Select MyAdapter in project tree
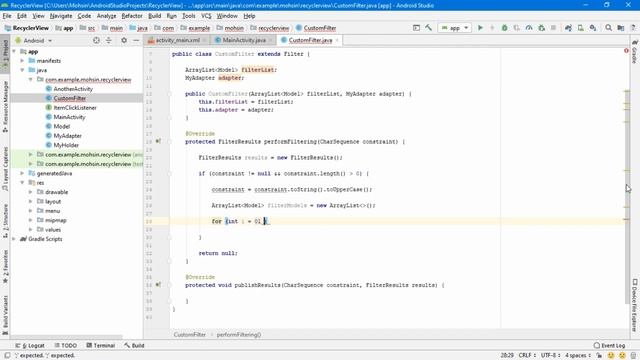Screen dimensions: 640x360 pyautogui.click(x=67, y=136)
